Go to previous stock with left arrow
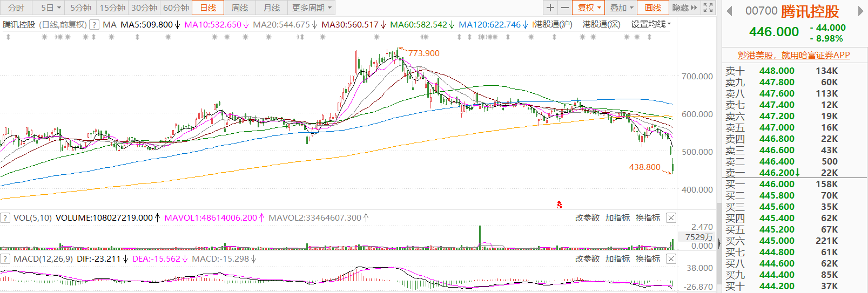The image size is (868, 293). (x=729, y=11)
